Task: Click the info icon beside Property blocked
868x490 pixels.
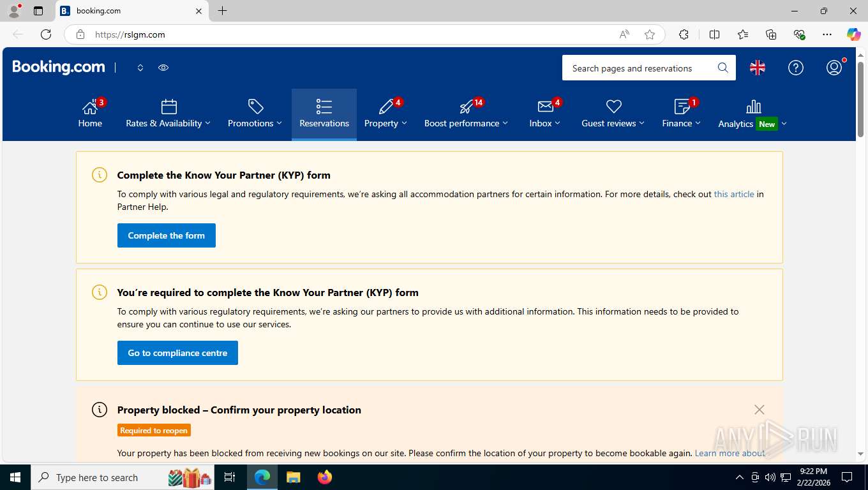Action: click(x=100, y=410)
